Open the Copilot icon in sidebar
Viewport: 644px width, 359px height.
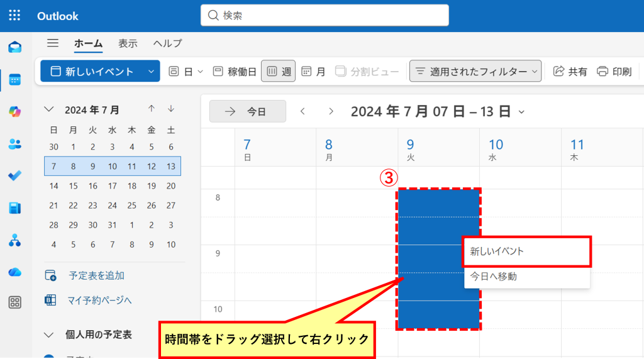click(x=14, y=111)
